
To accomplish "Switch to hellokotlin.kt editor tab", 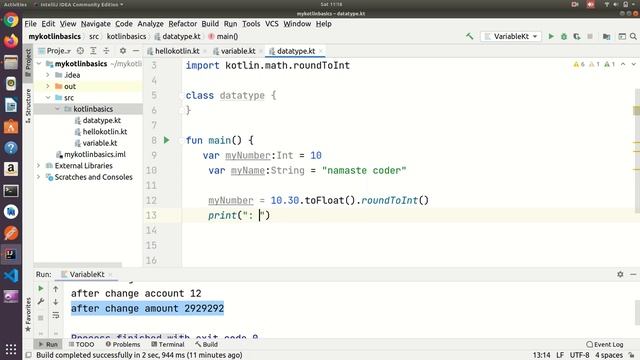I will (177, 51).
